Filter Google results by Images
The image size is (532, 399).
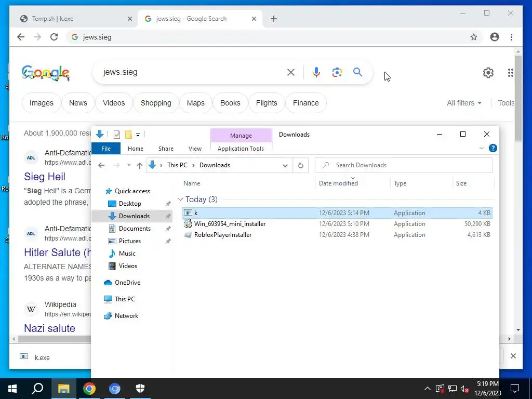pos(42,103)
